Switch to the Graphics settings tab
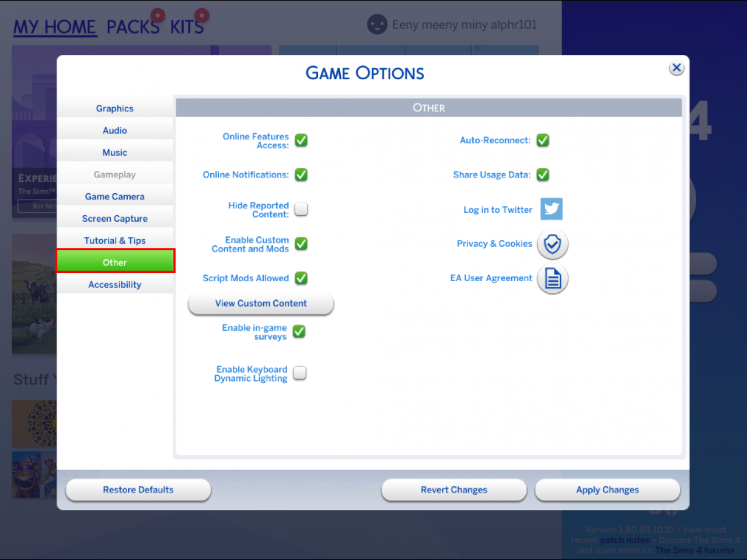 click(x=114, y=108)
